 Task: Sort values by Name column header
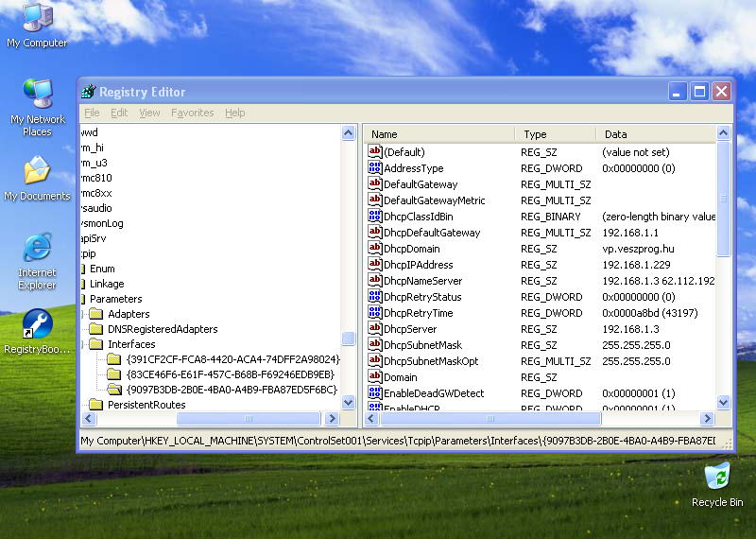(x=439, y=133)
